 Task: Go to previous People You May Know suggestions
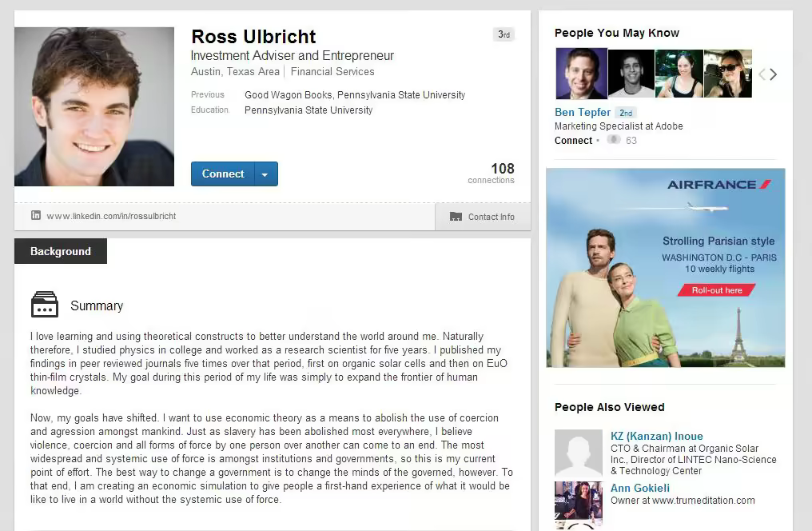pyautogui.click(x=762, y=74)
